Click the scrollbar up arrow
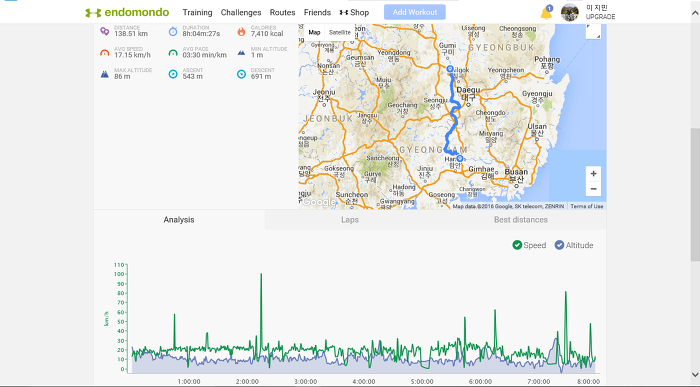This screenshot has width=700, height=387. coord(695,13)
